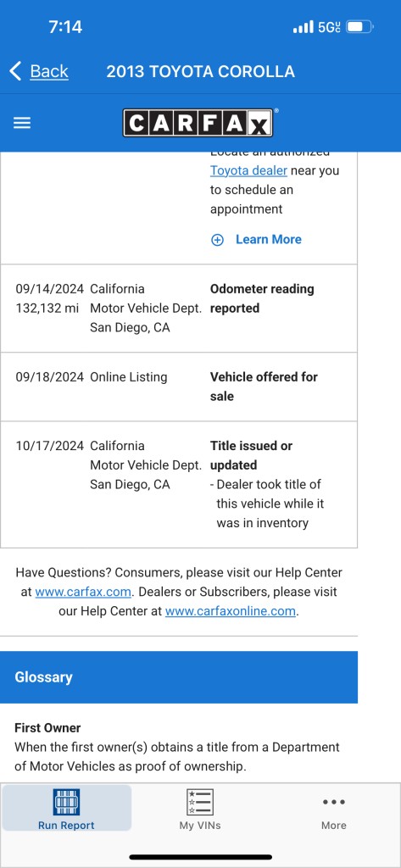Check the battery indicator in status bar
Screen dimensions: 401x868
pos(360,26)
